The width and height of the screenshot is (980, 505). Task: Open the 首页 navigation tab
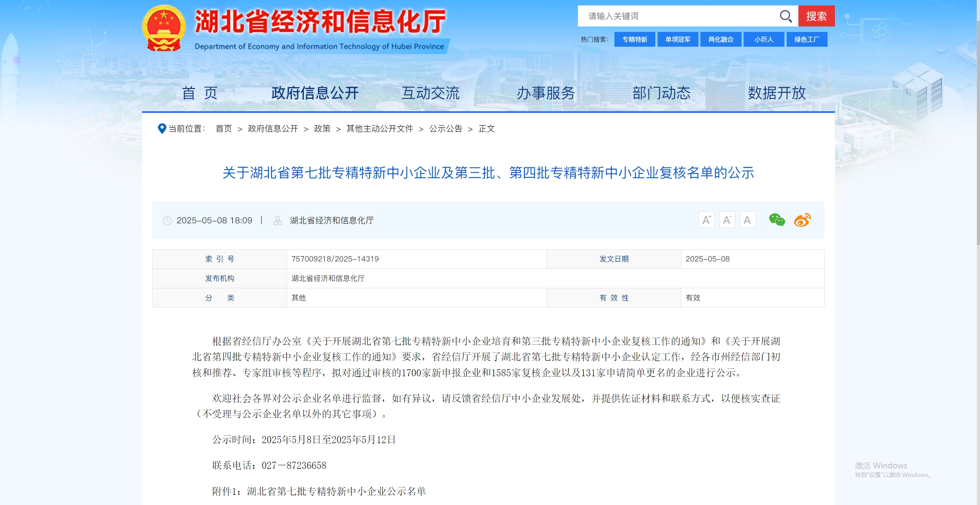(199, 93)
